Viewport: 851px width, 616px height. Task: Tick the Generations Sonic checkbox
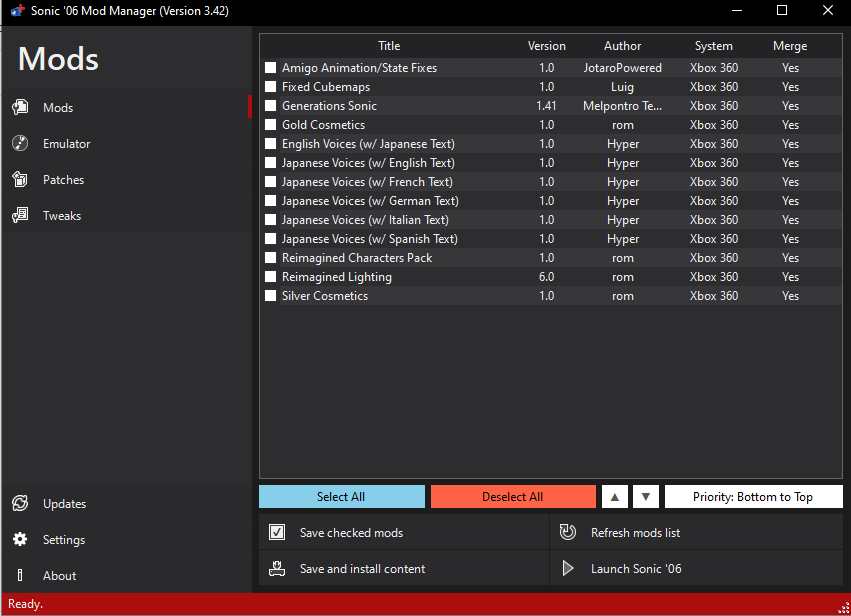click(x=270, y=106)
